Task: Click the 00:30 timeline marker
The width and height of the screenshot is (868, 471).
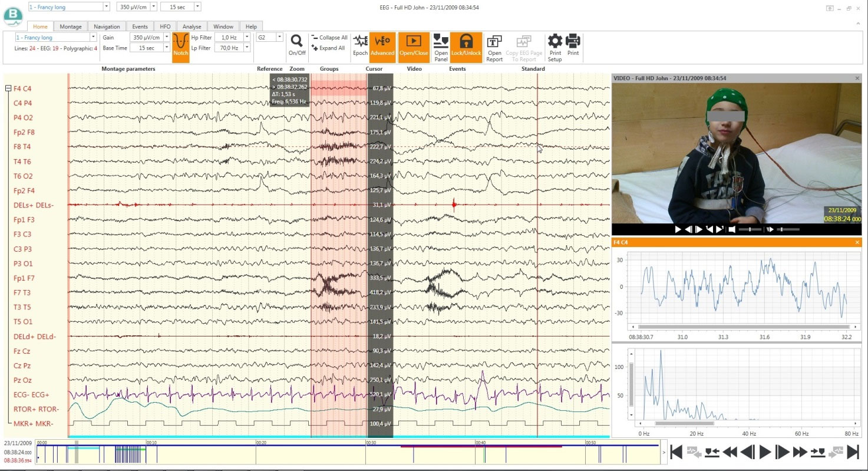Action: coord(371,442)
